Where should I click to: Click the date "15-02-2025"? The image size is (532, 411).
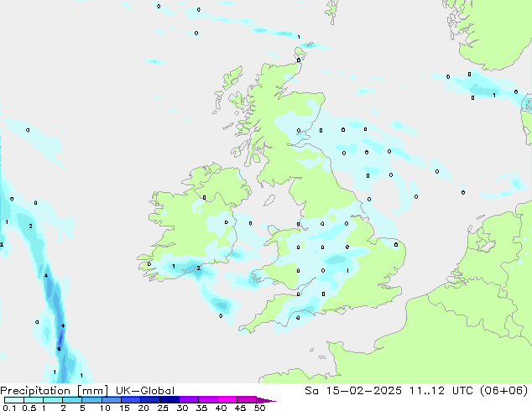click(363, 391)
